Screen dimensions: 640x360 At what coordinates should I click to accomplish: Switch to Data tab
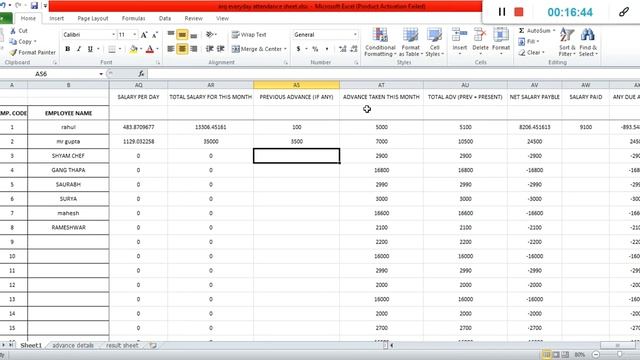pos(165,18)
